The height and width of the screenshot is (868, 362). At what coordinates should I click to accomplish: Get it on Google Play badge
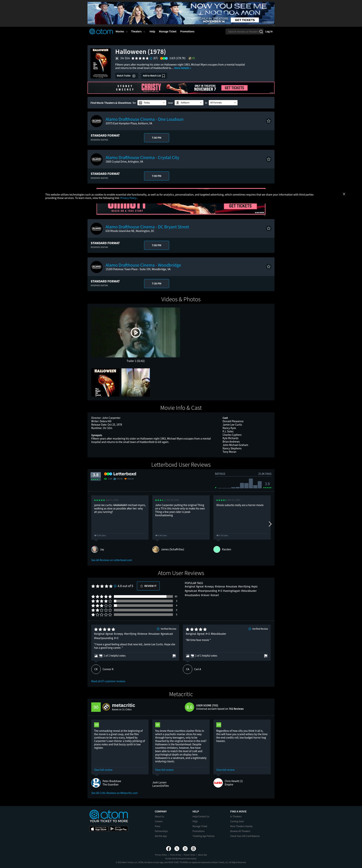tap(119, 829)
